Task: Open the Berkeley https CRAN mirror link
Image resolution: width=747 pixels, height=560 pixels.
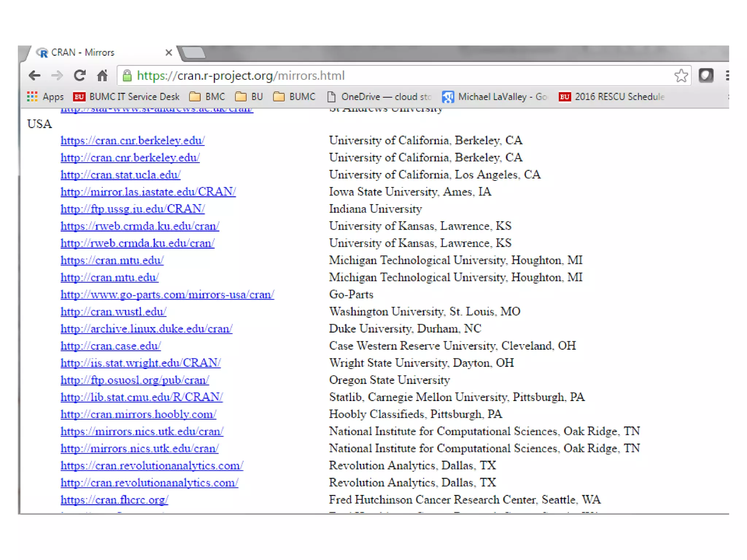Action: (x=132, y=140)
